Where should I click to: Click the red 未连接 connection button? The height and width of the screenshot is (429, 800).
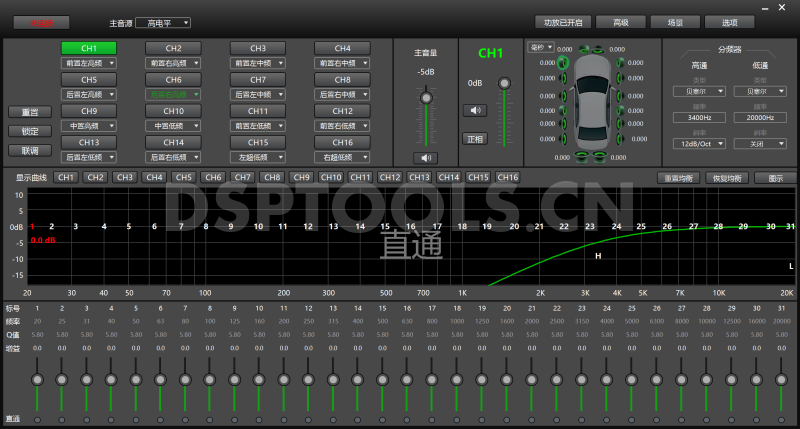41,23
